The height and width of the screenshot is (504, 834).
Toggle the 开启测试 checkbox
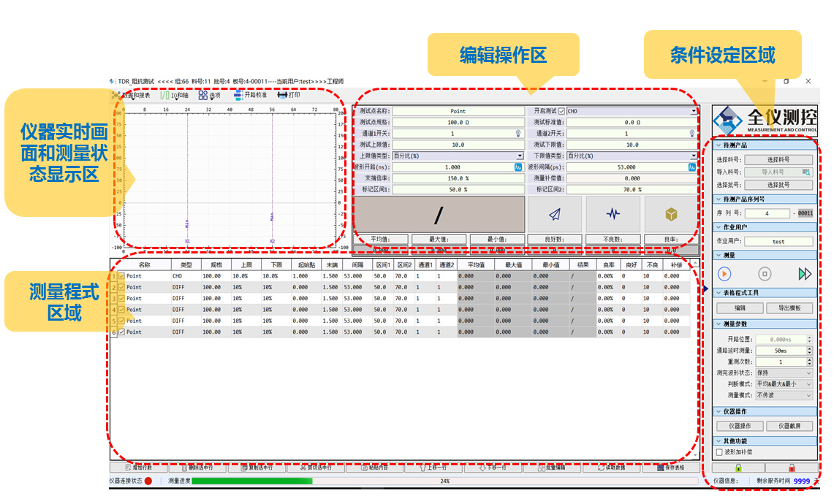click(x=561, y=111)
